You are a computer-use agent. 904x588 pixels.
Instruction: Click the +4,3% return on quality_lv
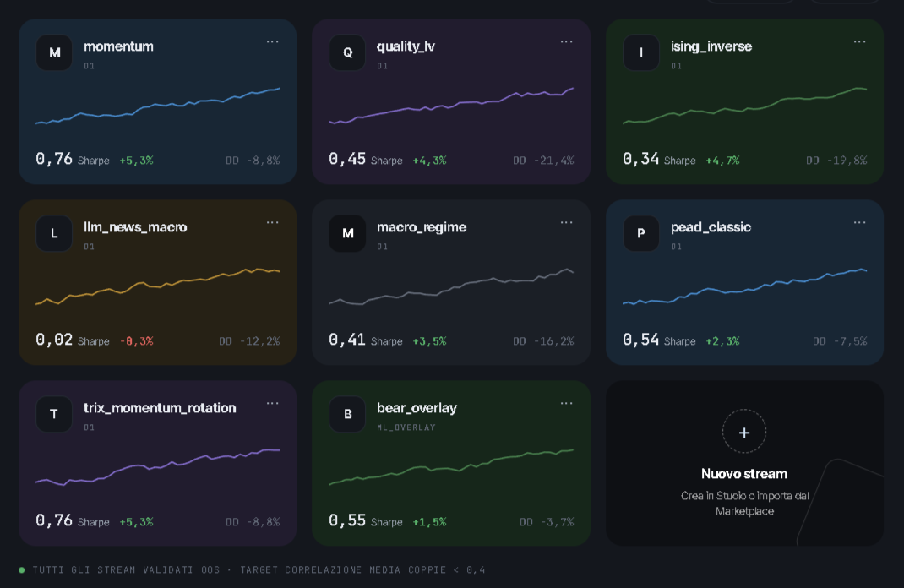(429, 161)
